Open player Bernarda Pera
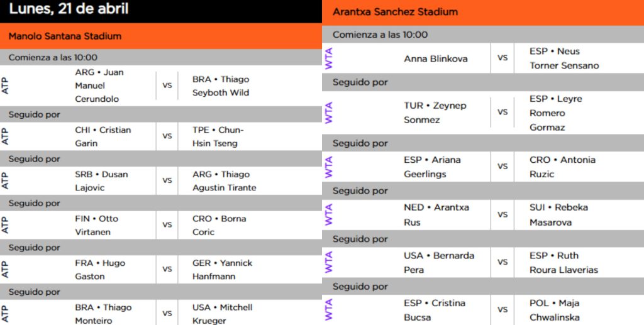The image size is (644, 325). click(x=439, y=262)
